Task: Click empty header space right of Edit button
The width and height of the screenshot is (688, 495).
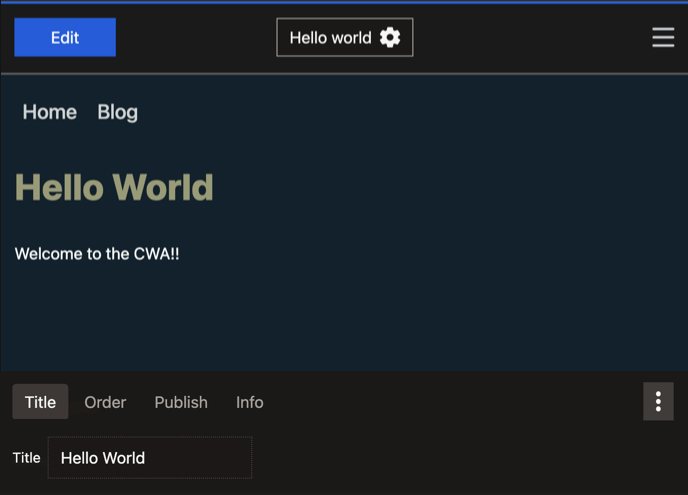Action: 195,38
